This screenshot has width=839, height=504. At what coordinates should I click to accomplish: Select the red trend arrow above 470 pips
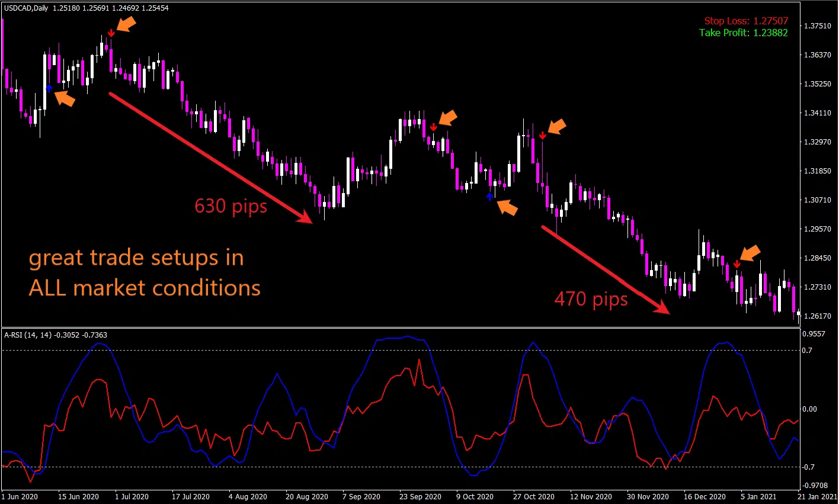pyautogui.click(x=605, y=269)
